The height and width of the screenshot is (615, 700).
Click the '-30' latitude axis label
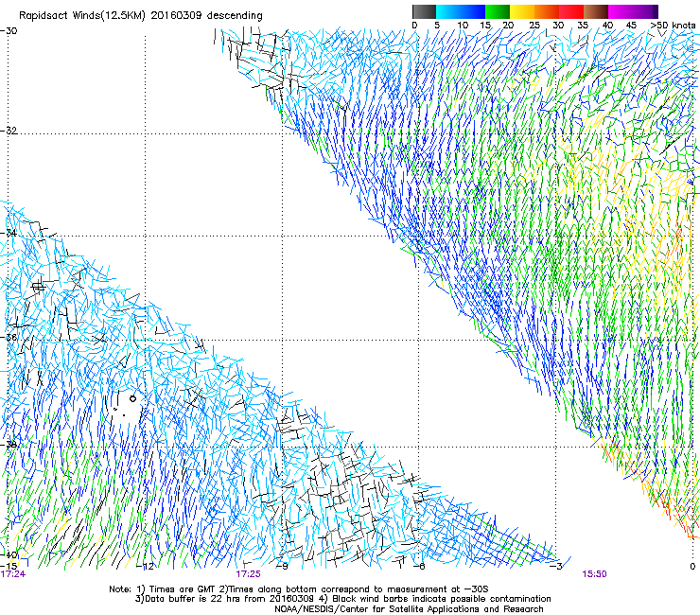9,31
